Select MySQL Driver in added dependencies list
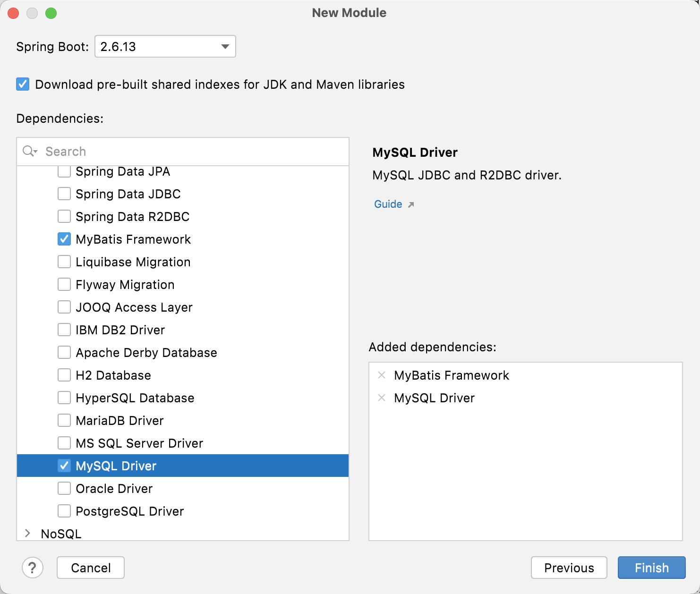Image resolution: width=700 pixels, height=594 pixels. [435, 398]
